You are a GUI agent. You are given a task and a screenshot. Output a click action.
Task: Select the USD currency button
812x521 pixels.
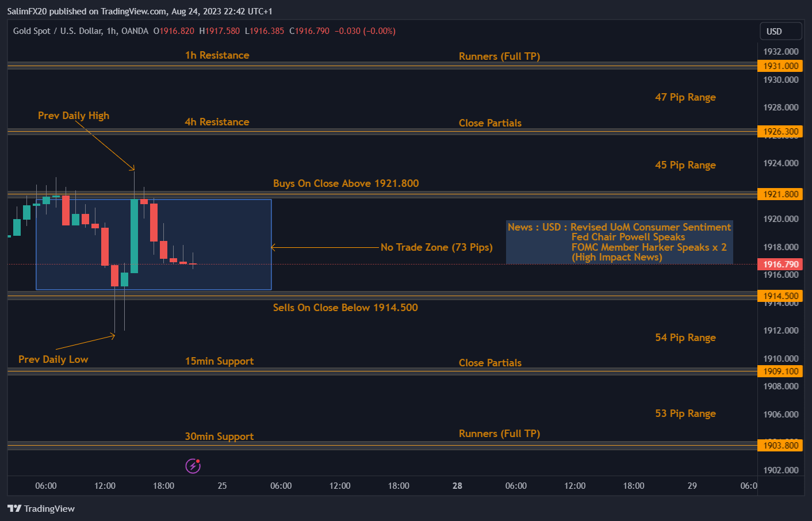tap(780, 31)
